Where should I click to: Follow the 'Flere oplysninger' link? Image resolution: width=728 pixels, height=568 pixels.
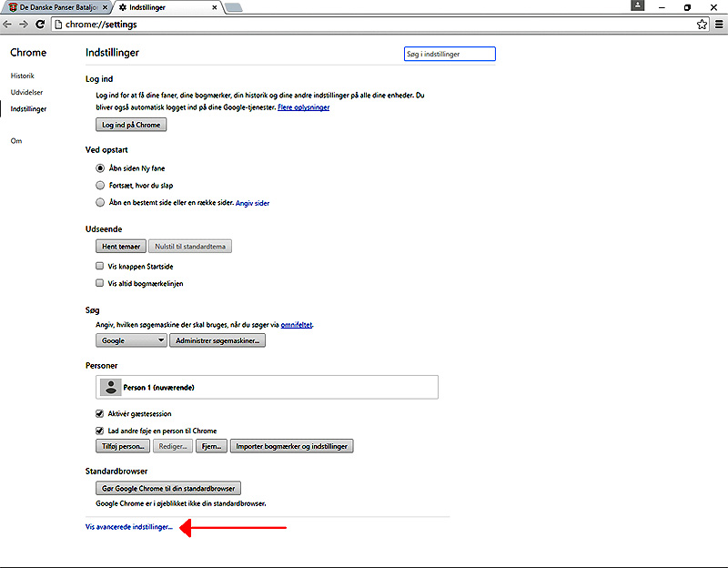point(303,107)
